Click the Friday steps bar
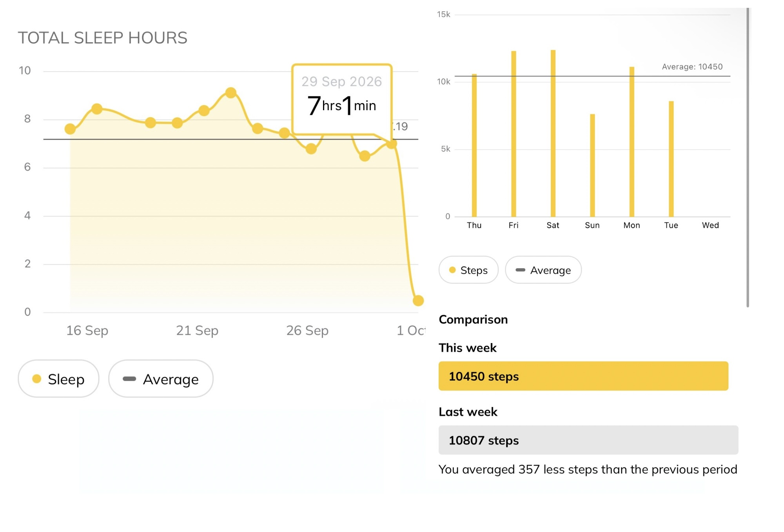This screenshot has height=532, width=784. (x=514, y=134)
